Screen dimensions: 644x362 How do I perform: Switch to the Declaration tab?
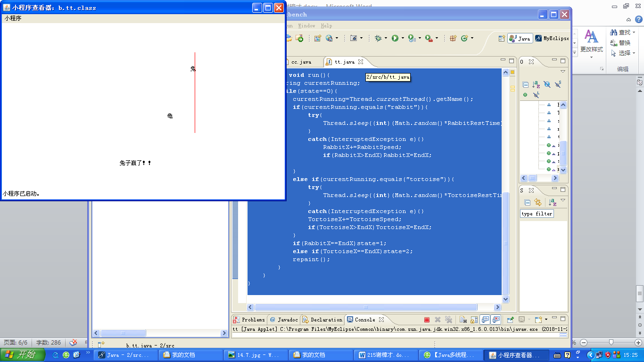[x=322, y=320]
